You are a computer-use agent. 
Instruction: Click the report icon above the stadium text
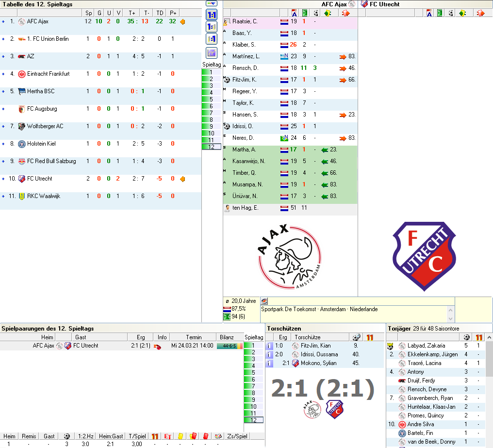264,301
